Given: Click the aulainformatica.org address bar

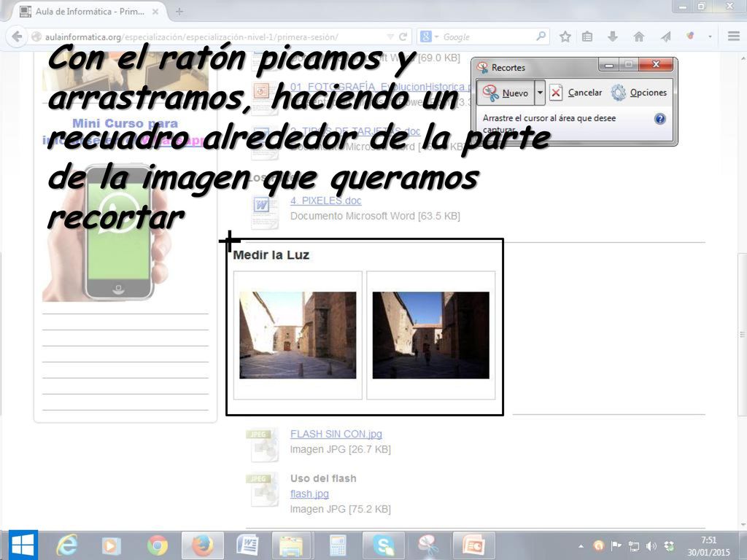Looking at the screenshot, I should (x=209, y=36).
